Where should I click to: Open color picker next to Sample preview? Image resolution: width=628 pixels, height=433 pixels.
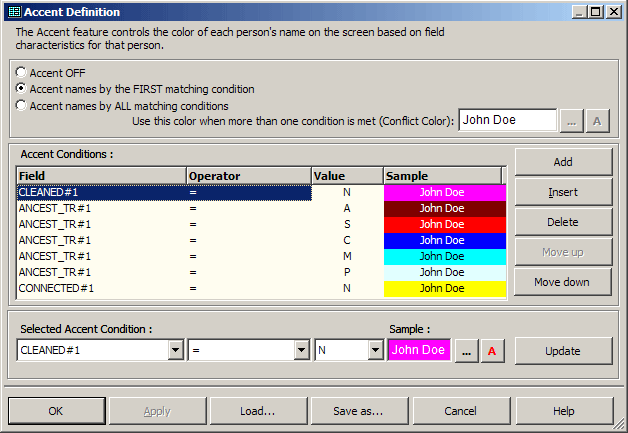pyautogui.click(x=466, y=351)
